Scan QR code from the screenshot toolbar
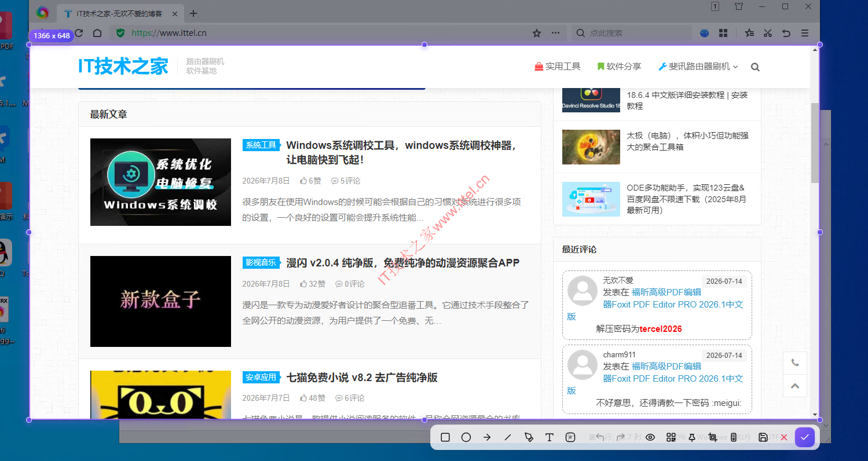This screenshot has width=868, height=461. pos(671,437)
